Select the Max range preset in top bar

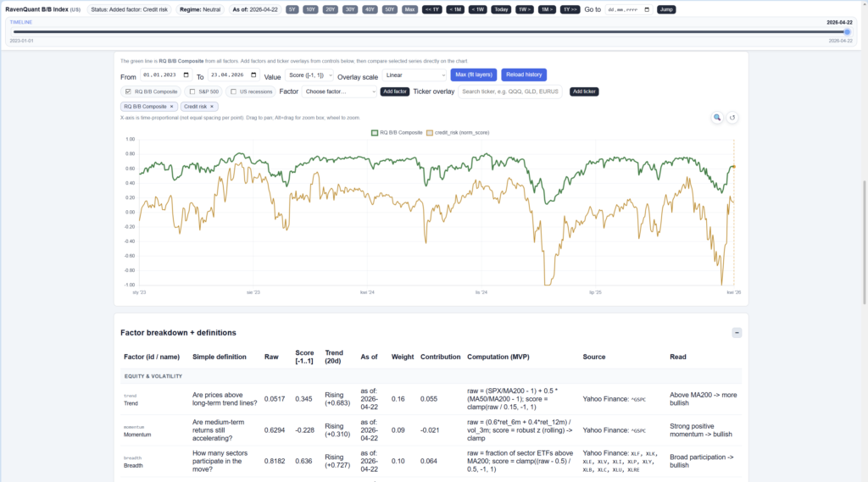click(x=410, y=9)
